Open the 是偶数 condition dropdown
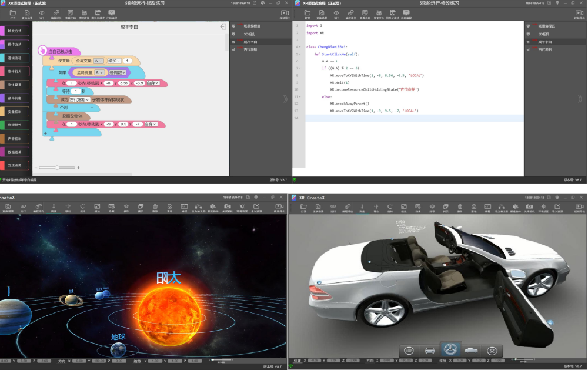The image size is (588, 370). (x=118, y=72)
